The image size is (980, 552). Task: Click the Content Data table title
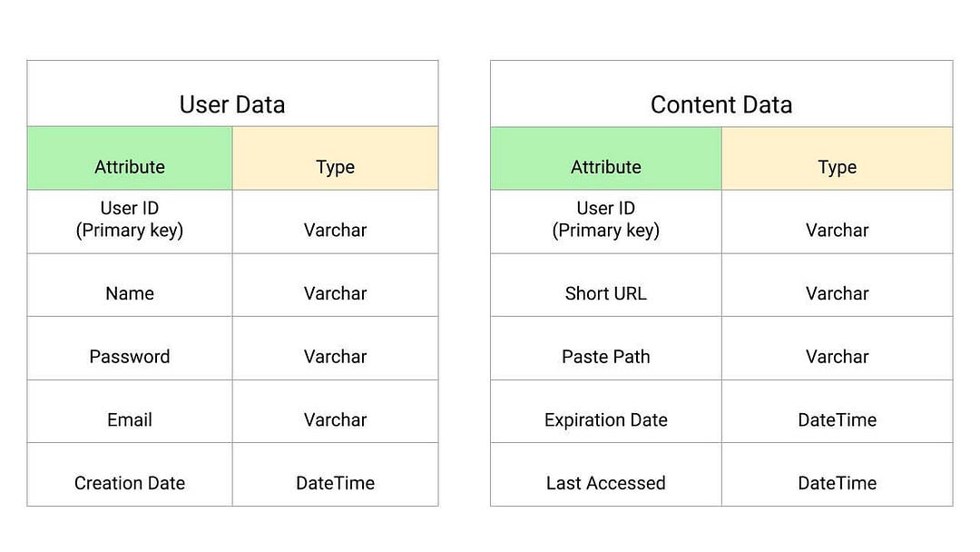coord(721,104)
